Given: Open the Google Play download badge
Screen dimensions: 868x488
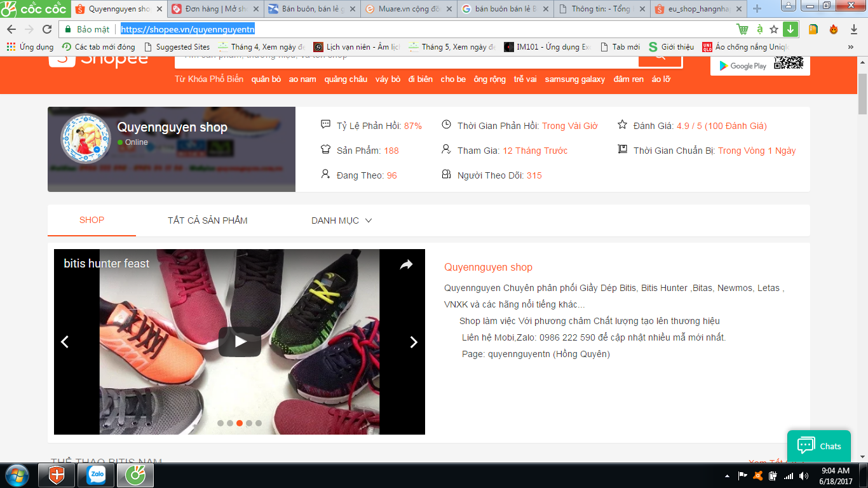Looking at the screenshot, I should (742, 65).
